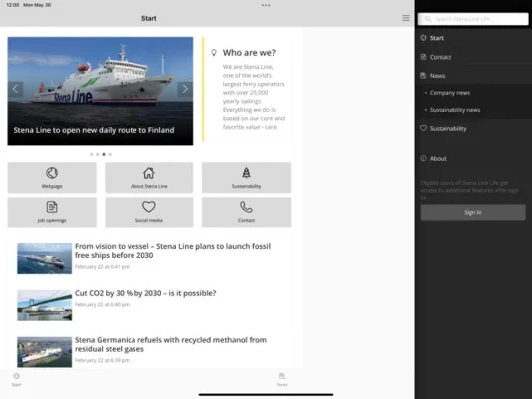Image resolution: width=532 pixels, height=399 pixels.
Task: Read 'From vision to vessel' article headline
Action: (172, 251)
